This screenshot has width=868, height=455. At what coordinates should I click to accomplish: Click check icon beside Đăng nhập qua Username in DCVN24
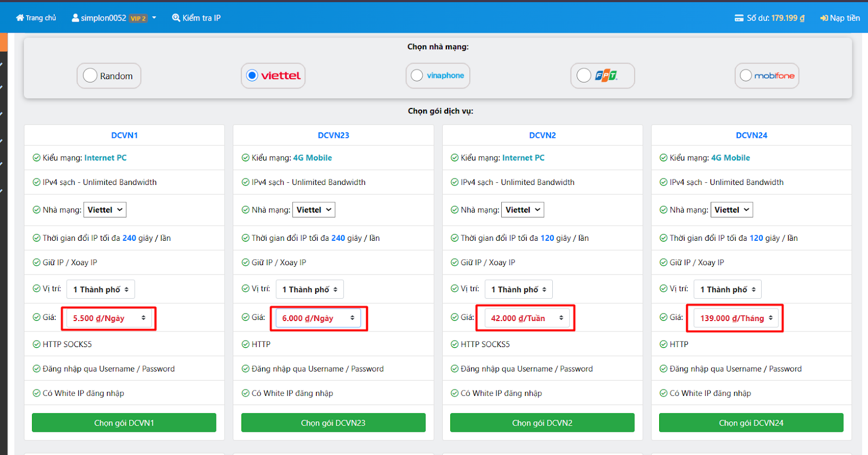(x=663, y=369)
